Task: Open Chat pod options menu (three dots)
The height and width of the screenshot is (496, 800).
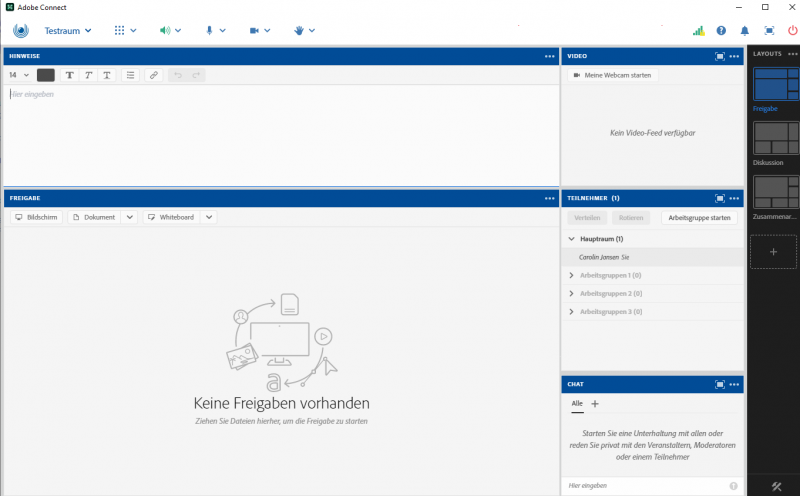Action: tap(734, 384)
